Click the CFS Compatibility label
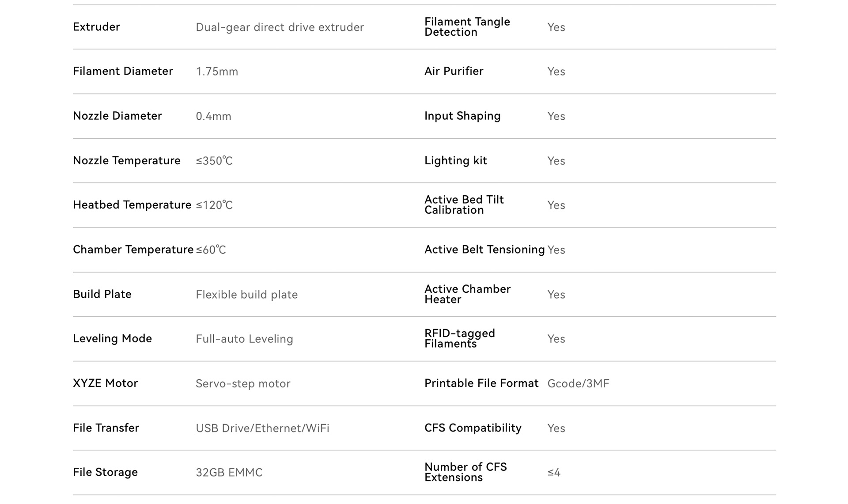Screen dimensions: 848x504 tap(473, 428)
